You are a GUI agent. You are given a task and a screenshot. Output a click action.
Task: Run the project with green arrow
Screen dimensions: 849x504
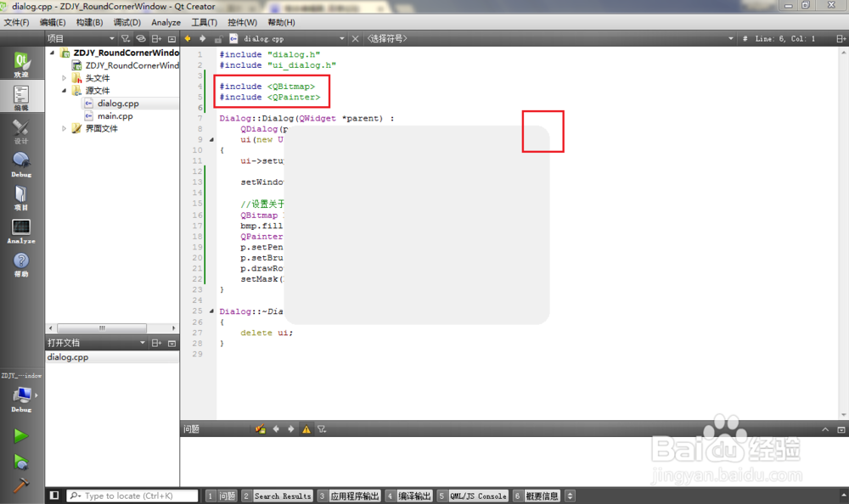coord(21,436)
